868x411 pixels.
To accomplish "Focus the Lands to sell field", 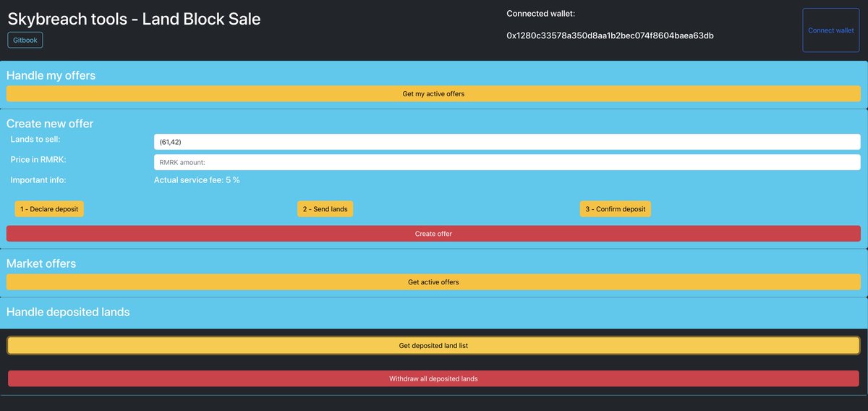I will click(x=507, y=142).
